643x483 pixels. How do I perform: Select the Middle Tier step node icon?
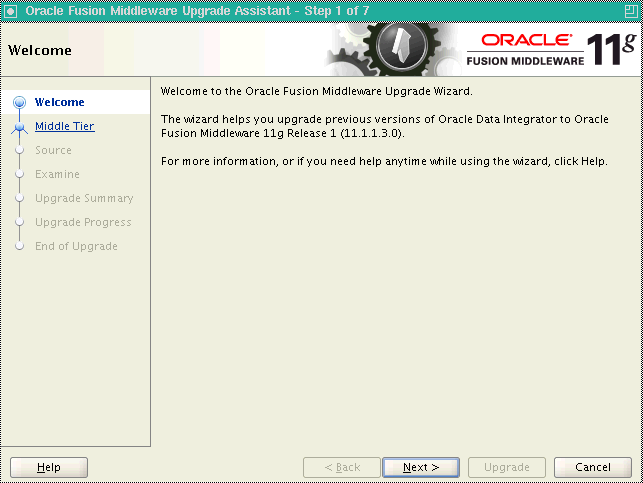[x=19, y=127]
